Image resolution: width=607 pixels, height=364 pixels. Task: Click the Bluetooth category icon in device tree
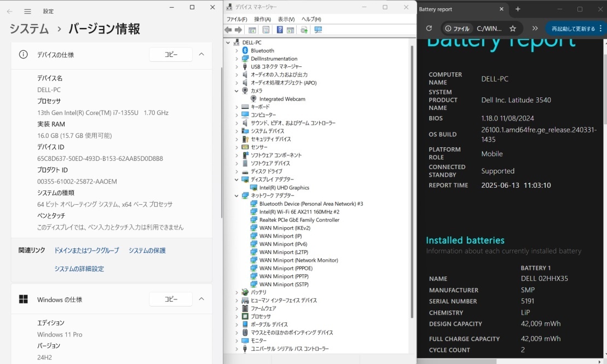[x=245, y=50]
